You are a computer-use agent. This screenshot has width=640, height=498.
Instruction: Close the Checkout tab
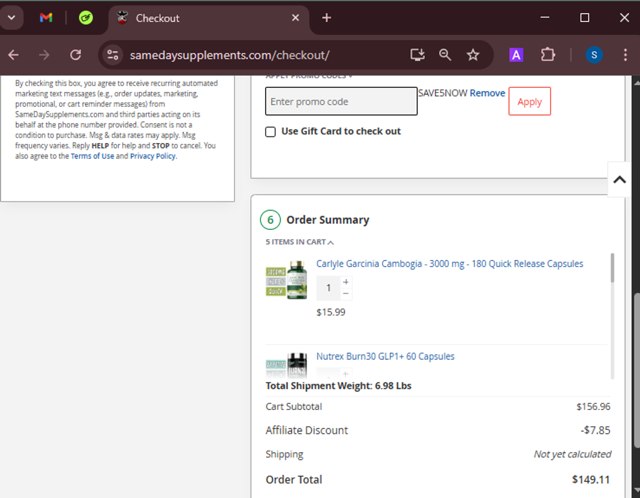coord(295,18)
